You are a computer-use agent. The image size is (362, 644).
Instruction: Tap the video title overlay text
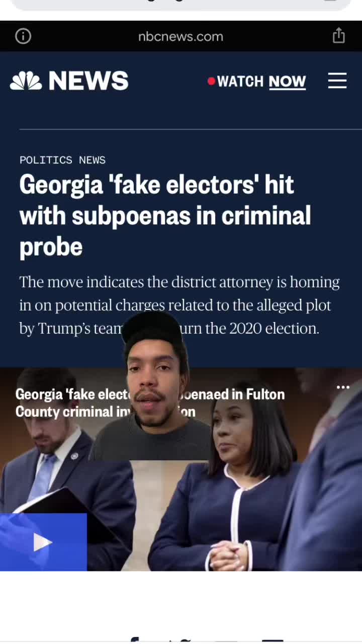pyautogui.click(x=150, y=403)
